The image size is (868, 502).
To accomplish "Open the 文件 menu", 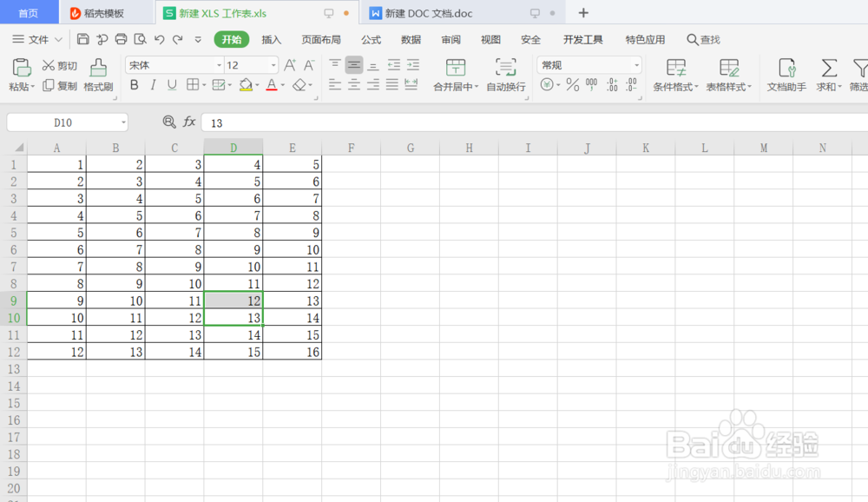I will coord(35,39).
